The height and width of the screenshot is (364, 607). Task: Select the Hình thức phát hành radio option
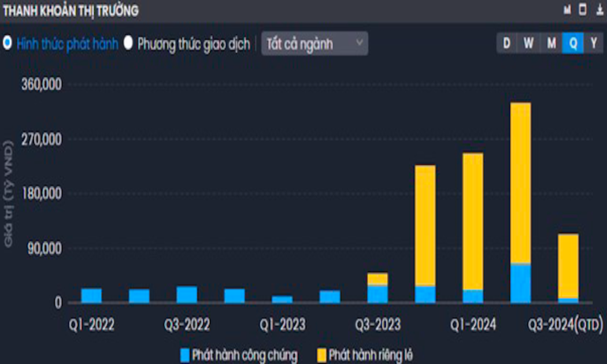(x=8, y=43)
